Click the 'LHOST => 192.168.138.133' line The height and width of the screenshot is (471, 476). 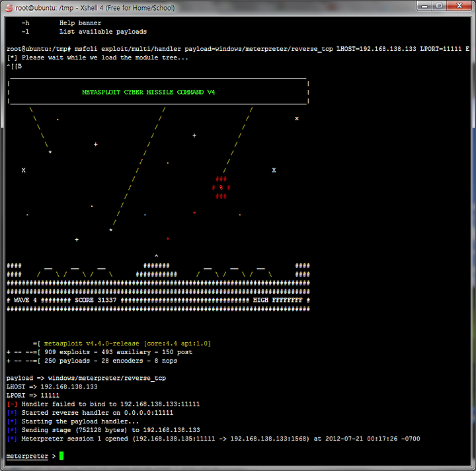pyautogui.click(x=52, y=386)
